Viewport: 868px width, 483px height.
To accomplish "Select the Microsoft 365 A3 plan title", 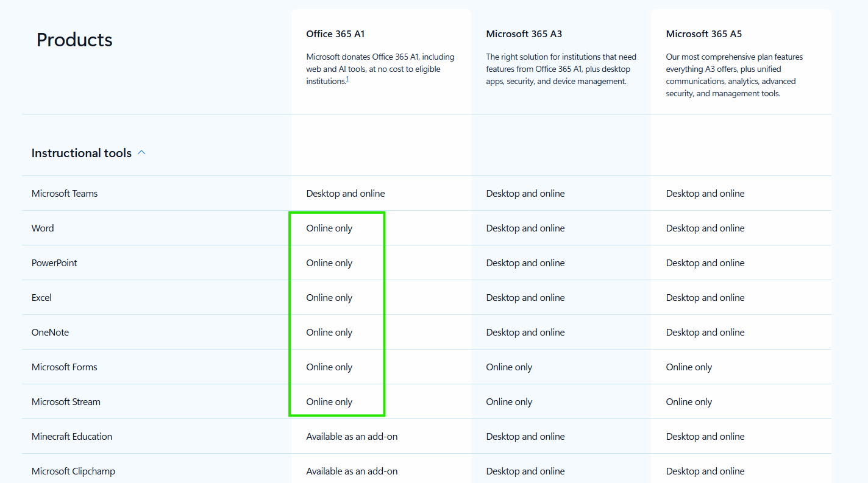I will click(524, 34).
